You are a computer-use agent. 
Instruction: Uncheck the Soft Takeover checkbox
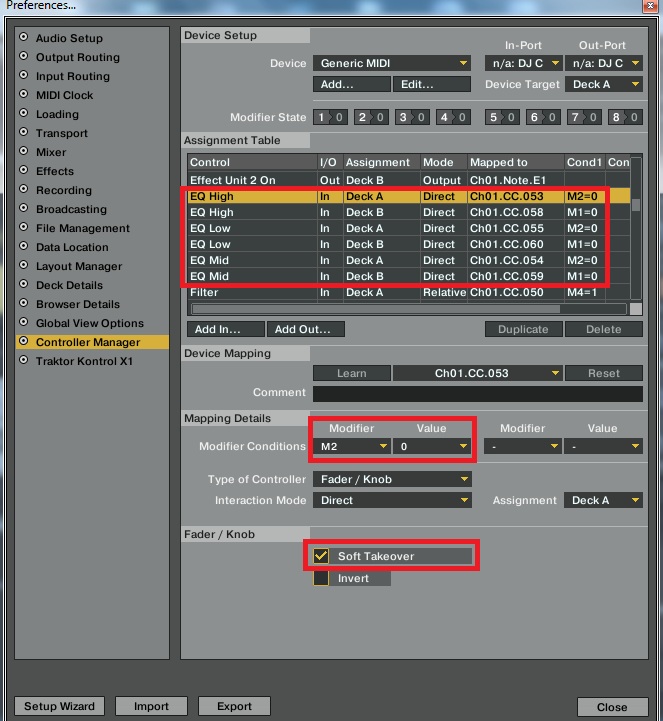coord(321,556)
